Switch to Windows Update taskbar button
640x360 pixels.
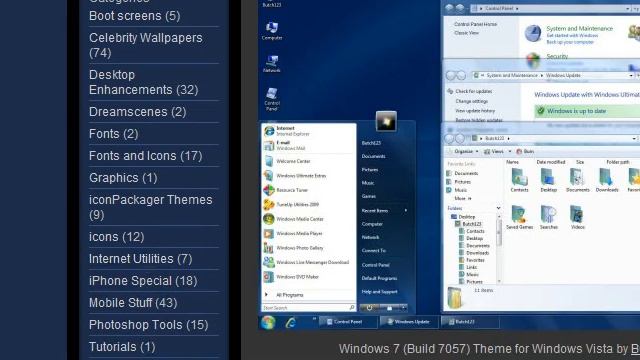point(409,322)
